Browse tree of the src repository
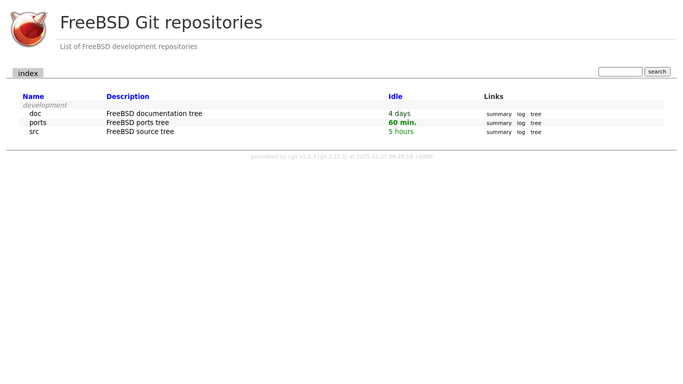The image size is (683, 384). click(x=536, y=132)
